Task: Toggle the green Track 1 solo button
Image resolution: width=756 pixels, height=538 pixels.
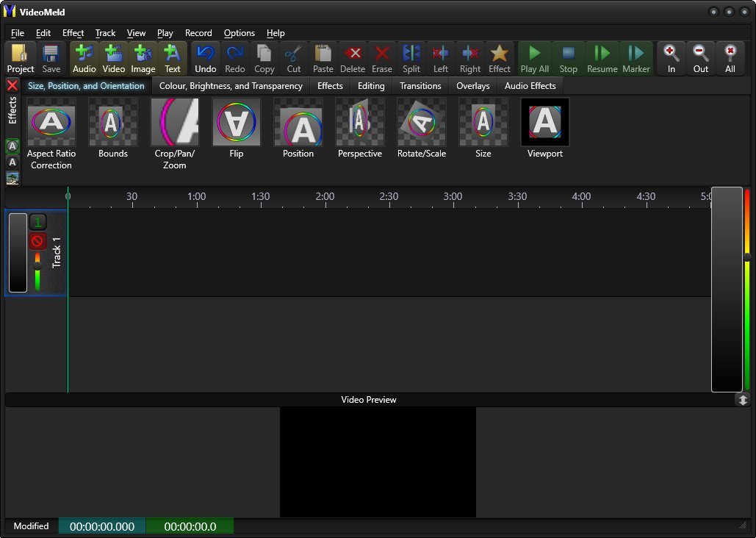Action: point(37,222)
